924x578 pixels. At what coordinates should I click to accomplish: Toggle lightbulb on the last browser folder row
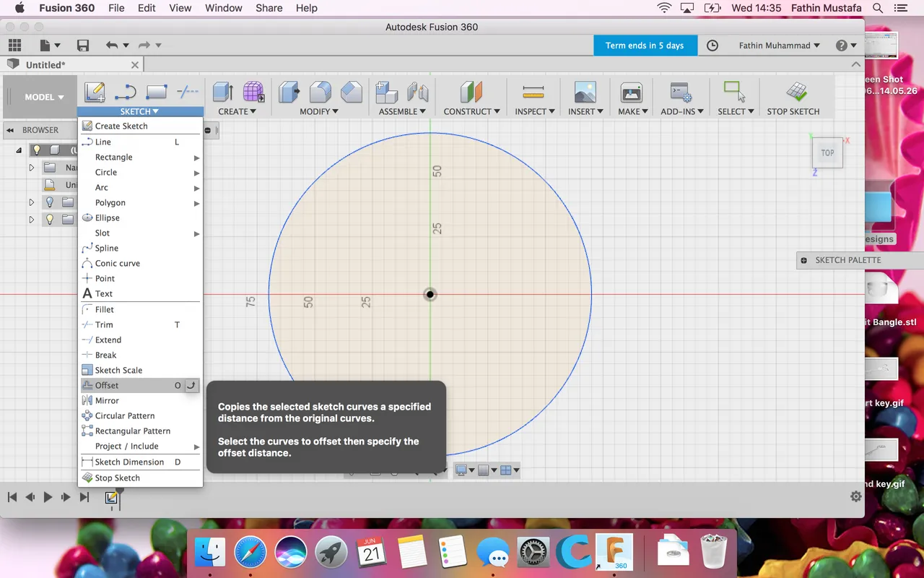pos(50,220)
